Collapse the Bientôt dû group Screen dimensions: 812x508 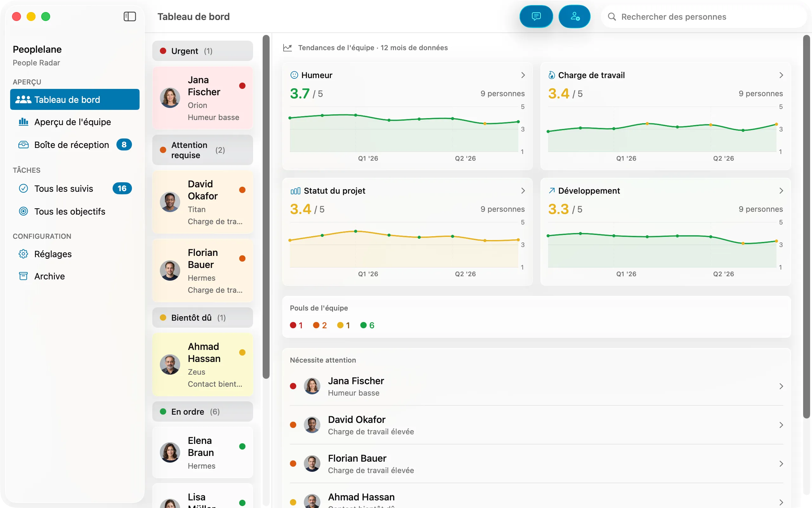coord(202,317)
